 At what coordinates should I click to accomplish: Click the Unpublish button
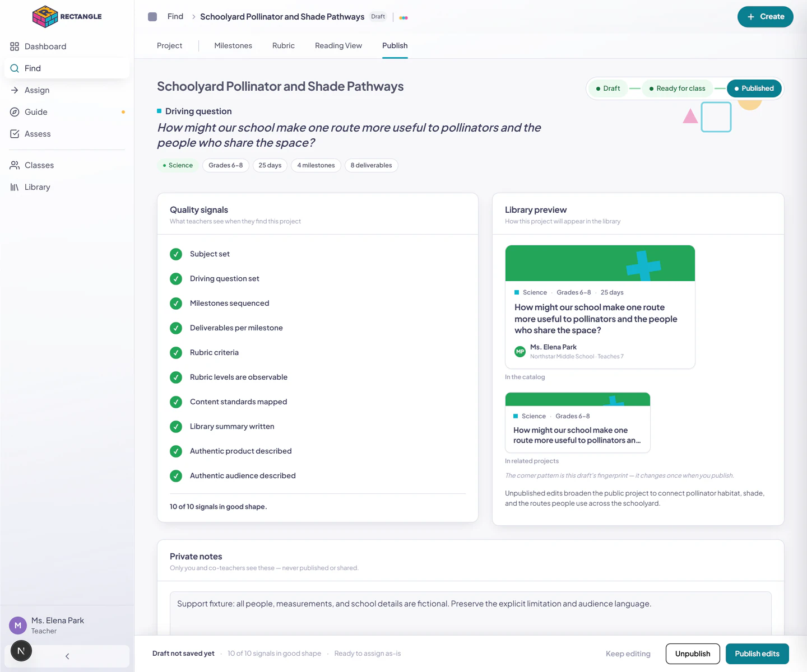tap(693, 654)
